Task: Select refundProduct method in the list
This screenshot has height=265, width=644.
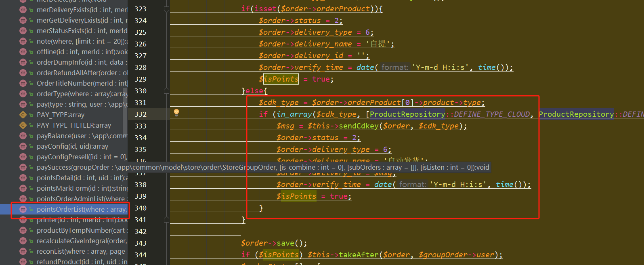Action: pos(82,261)
